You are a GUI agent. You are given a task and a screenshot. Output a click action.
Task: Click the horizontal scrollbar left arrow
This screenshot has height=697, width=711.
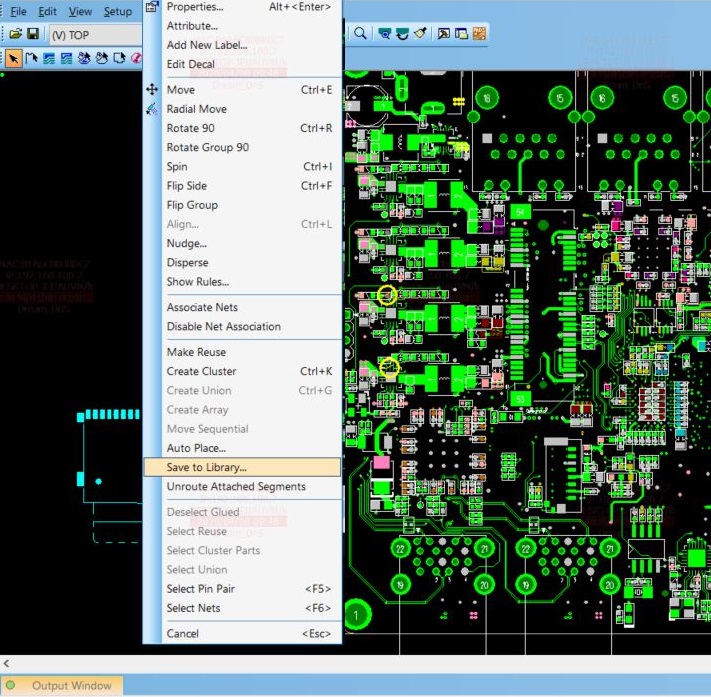(x=6, y=663)
